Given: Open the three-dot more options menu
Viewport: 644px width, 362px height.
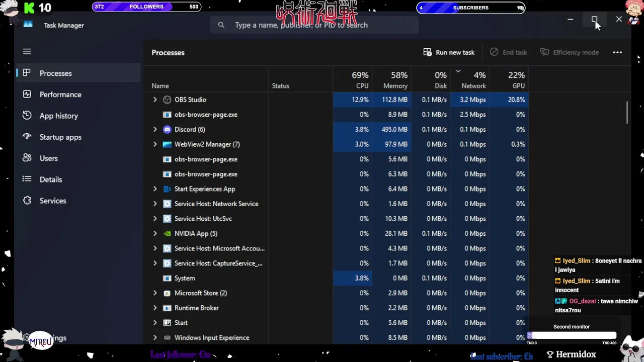Looking at the screenshot, I should (x=617, y=52).
